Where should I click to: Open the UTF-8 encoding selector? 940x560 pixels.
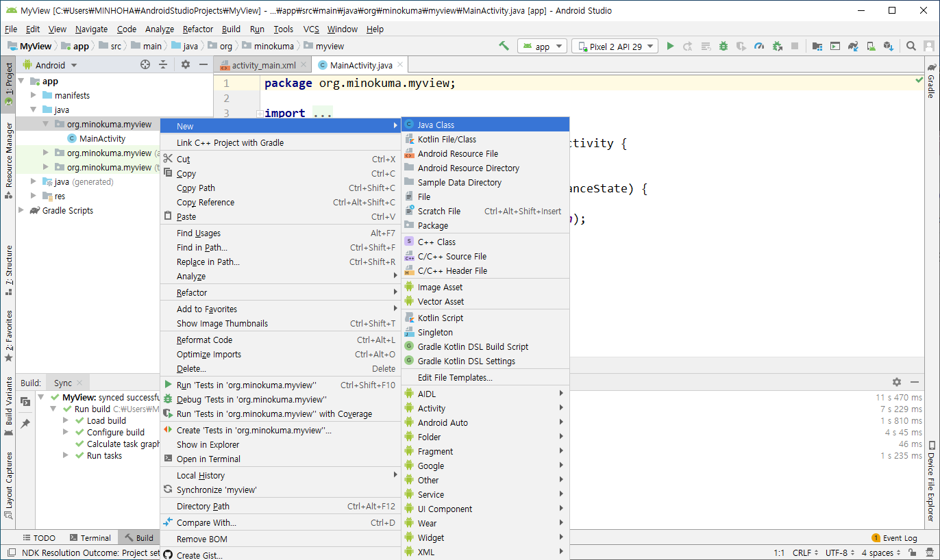[840, 553]
